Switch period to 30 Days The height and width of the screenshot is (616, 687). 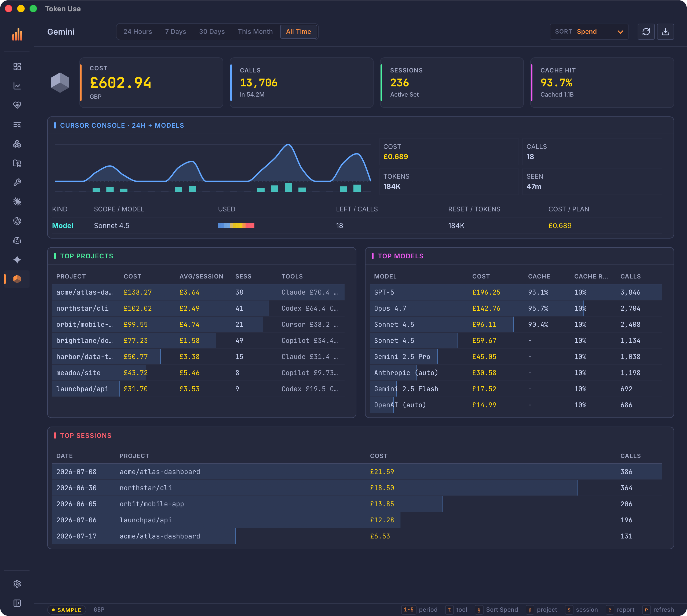pyautogui.click(x=212, y=31)
